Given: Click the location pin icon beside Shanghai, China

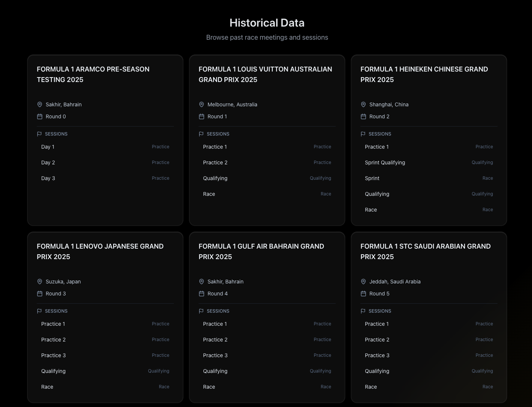Looking at the screenshot, I should [363, 104].
